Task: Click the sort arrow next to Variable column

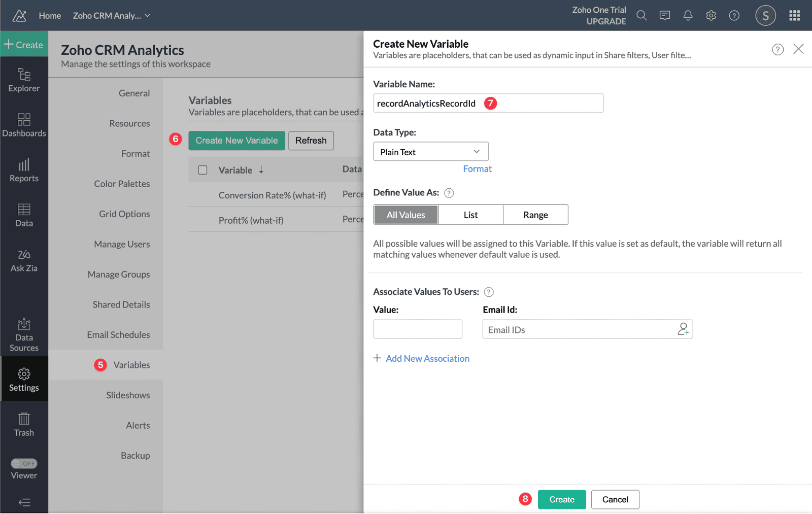Action: pos(261,170)
